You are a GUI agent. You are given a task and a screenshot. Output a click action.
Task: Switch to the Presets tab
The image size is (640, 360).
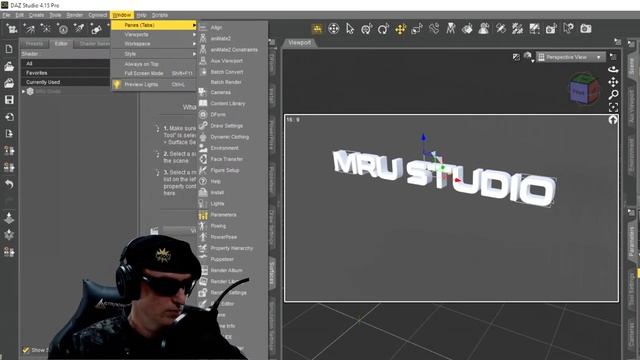pyautogui.click(x=34, y=44)
